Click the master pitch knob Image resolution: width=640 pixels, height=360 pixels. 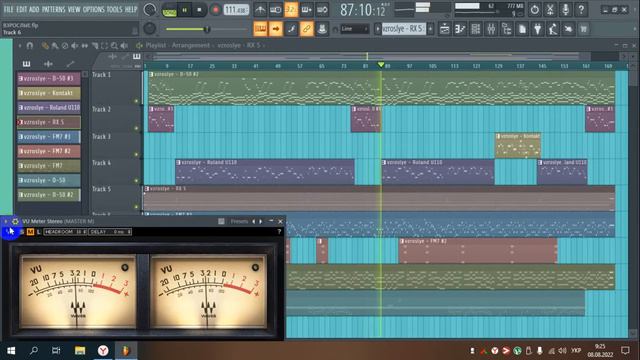pos(150,29)
